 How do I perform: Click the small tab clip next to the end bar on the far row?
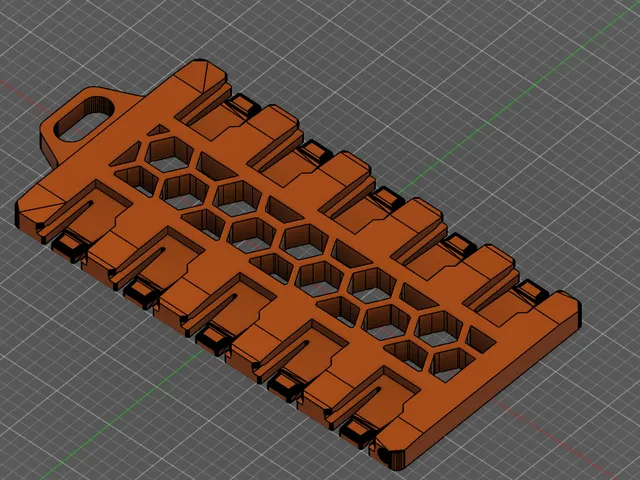(x=531, y=292)
